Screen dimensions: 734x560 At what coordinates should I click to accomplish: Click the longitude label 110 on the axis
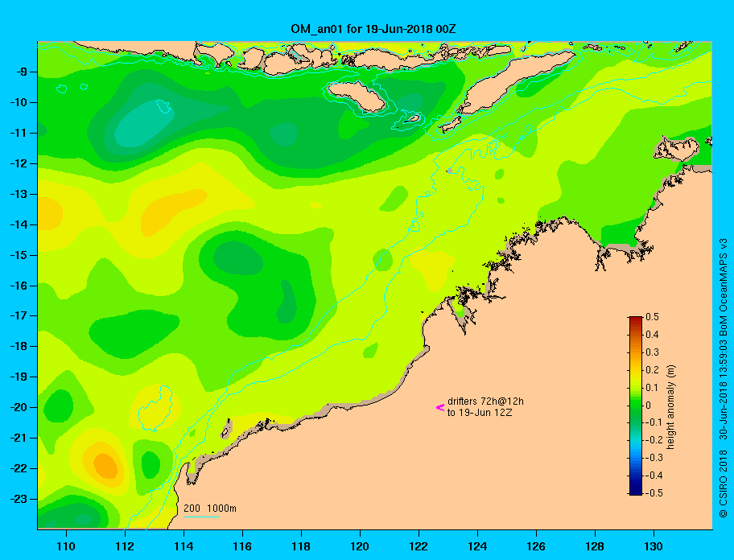tap(66, 546)
